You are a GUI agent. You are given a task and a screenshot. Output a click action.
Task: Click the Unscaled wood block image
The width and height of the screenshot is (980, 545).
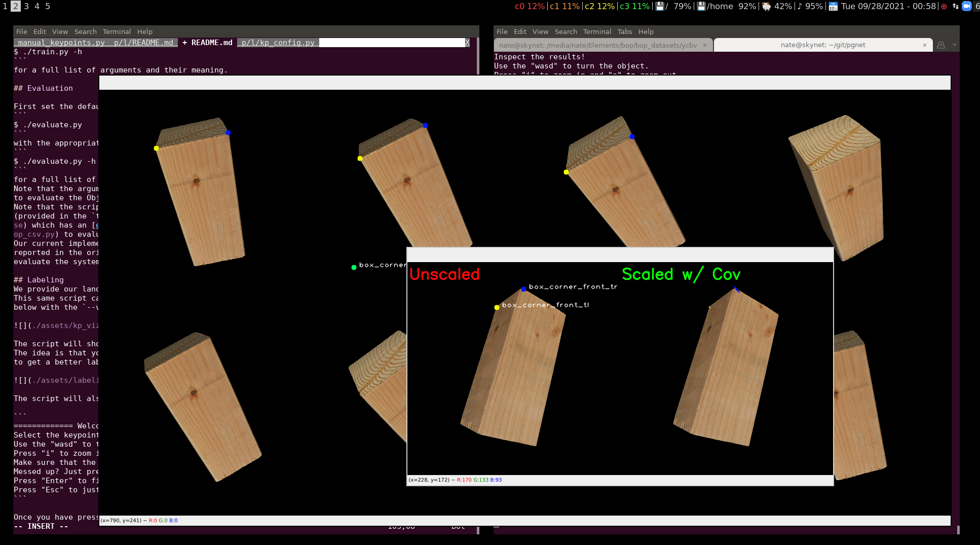click(513, 368)
